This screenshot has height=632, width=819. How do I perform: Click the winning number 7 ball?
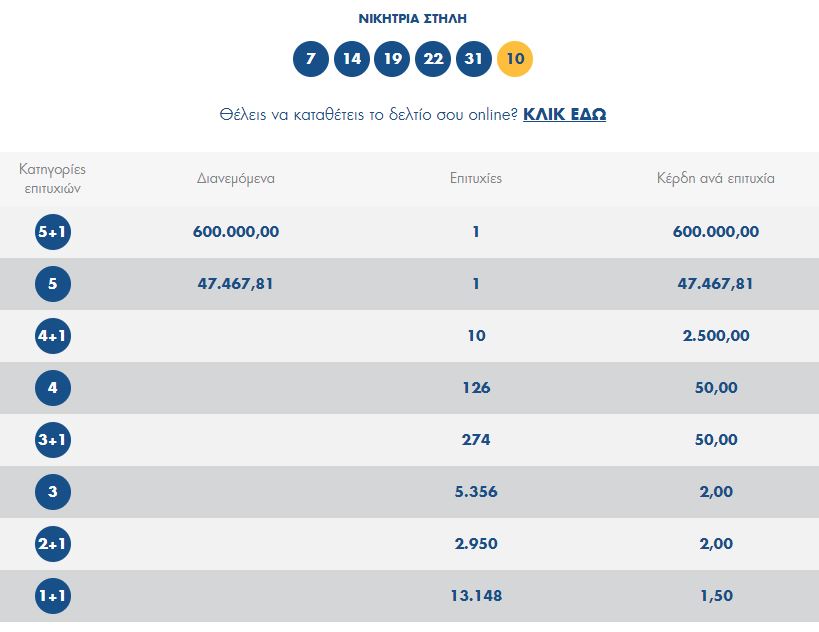click(x=311, y=58)
